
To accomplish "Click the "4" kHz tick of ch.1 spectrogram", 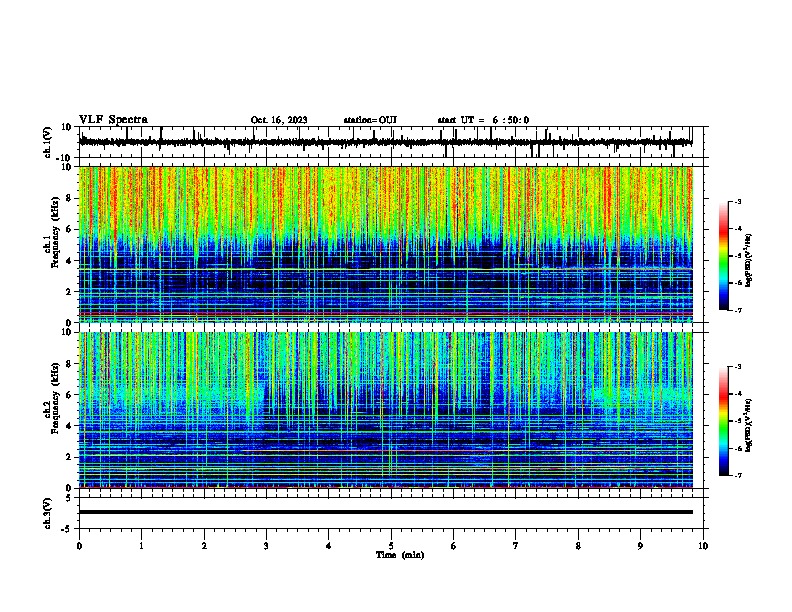I will pos(69,261).
